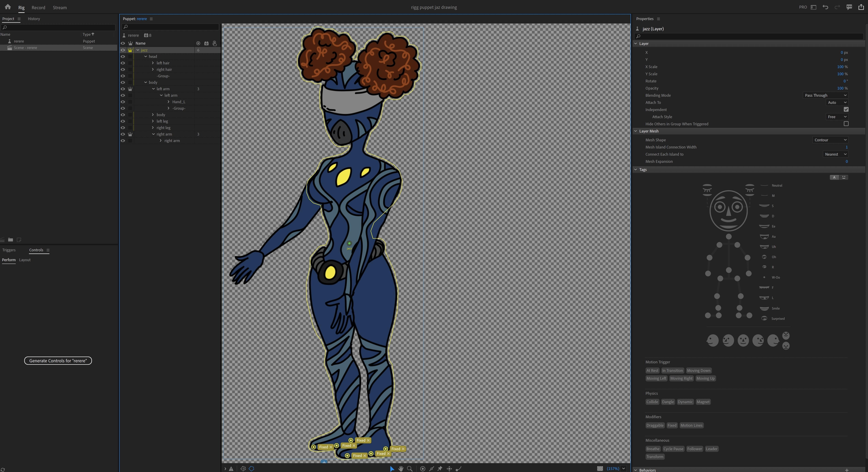Hide the left hair layer

(123, 63)
